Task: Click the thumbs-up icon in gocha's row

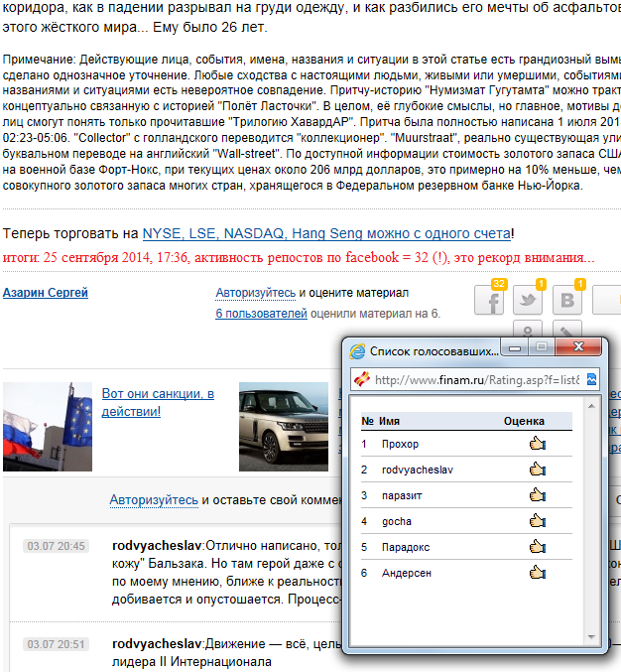Action: pos(538,521)
